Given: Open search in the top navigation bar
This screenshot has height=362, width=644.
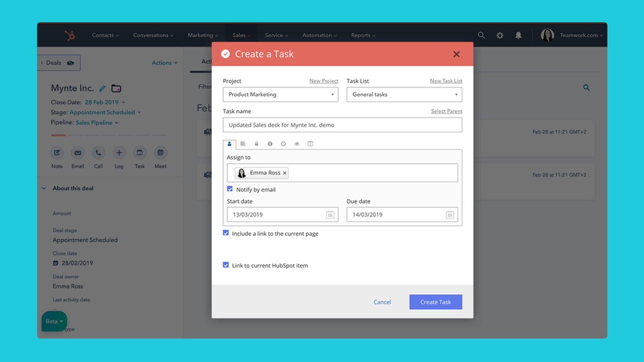Looking at the screenshot, I should point(481,35).
